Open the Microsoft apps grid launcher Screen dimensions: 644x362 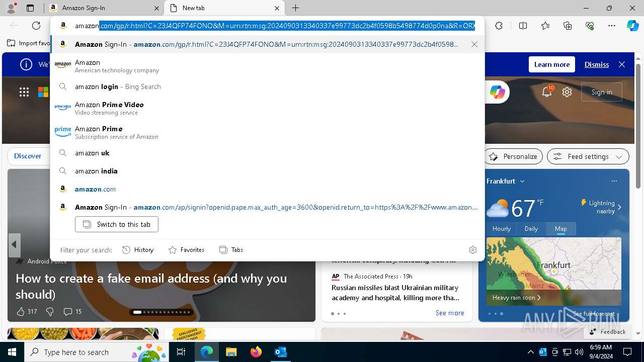[x=24, y=92]
